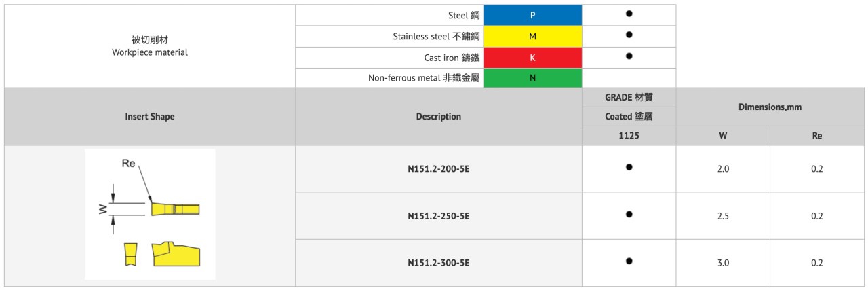Click the Workpiece material label

[x=150, y=52]
